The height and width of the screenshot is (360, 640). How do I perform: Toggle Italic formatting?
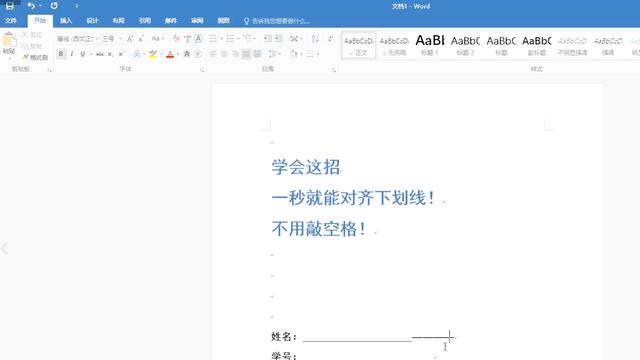pos(72,54)
